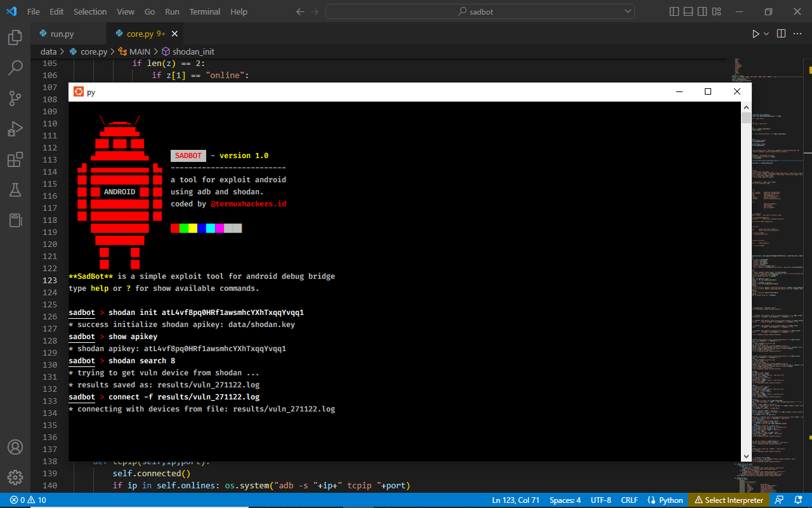Open the run button dropdown arrow
The height and width of the screenshot is (508, 812).
point(766,34)
